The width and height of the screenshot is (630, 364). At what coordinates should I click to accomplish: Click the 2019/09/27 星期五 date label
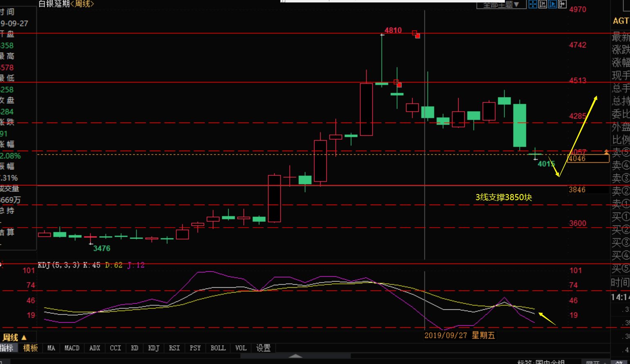coord(460,335)
